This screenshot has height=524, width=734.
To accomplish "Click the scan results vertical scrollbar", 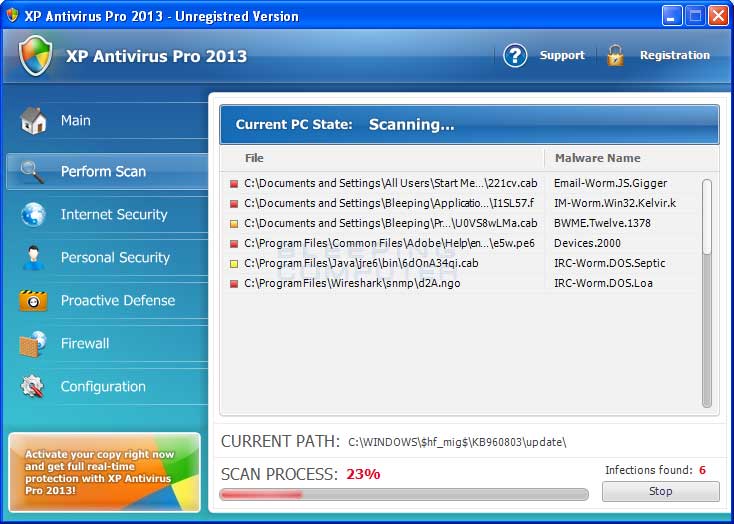I will pyautogui.click(x=707, y=293).
